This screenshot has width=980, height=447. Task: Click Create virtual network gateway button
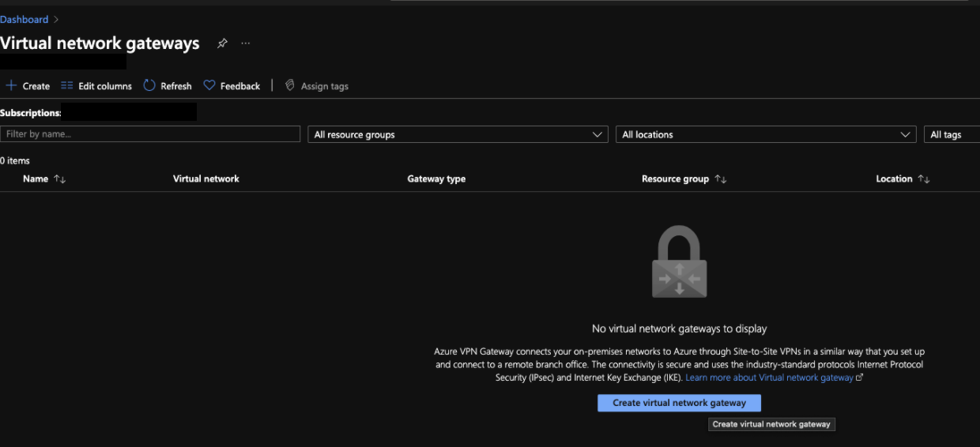click(x=679, y=403)
